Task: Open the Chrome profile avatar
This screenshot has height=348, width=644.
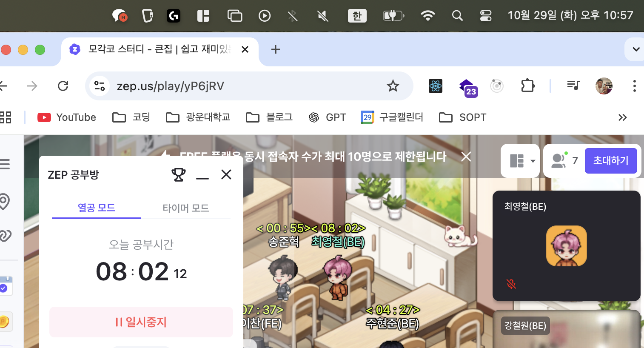Action: pos(604,86)
